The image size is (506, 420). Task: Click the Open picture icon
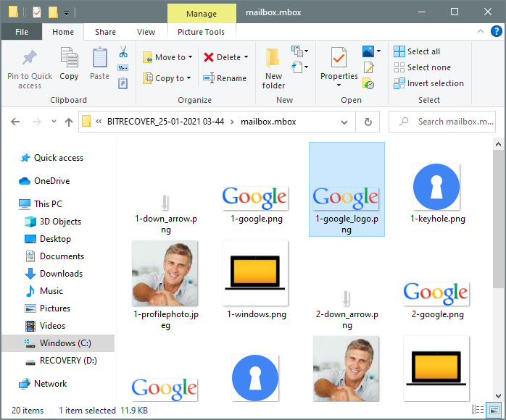click(368, 51)
